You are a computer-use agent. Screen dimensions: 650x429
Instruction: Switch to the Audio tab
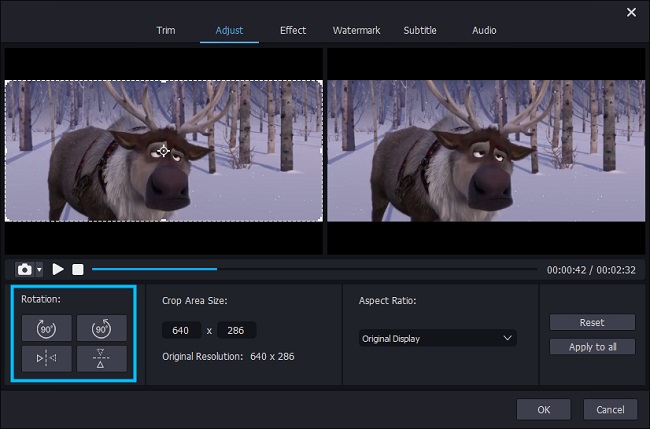(484, 30)
